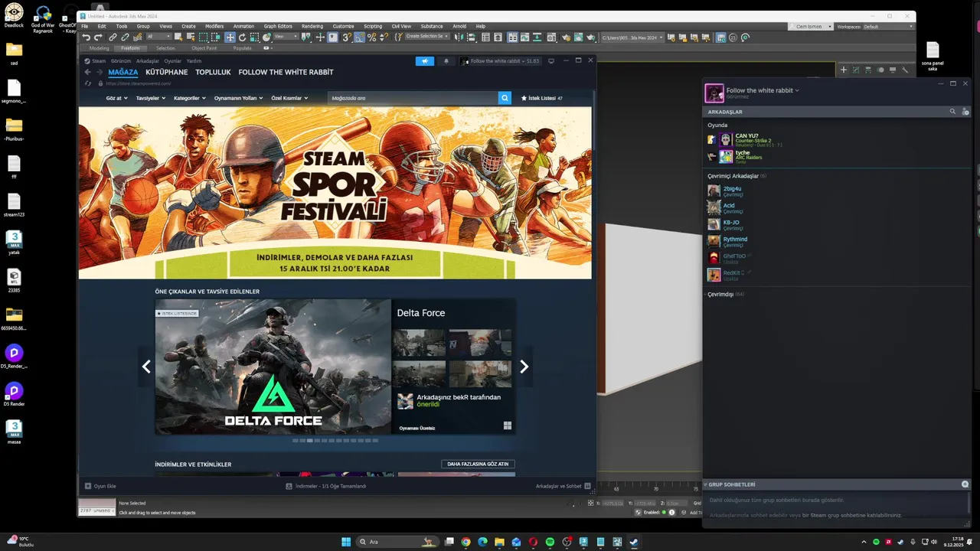
Task: Open Tavsiyeler dropdown in store
Action: (x=151, y=98)
